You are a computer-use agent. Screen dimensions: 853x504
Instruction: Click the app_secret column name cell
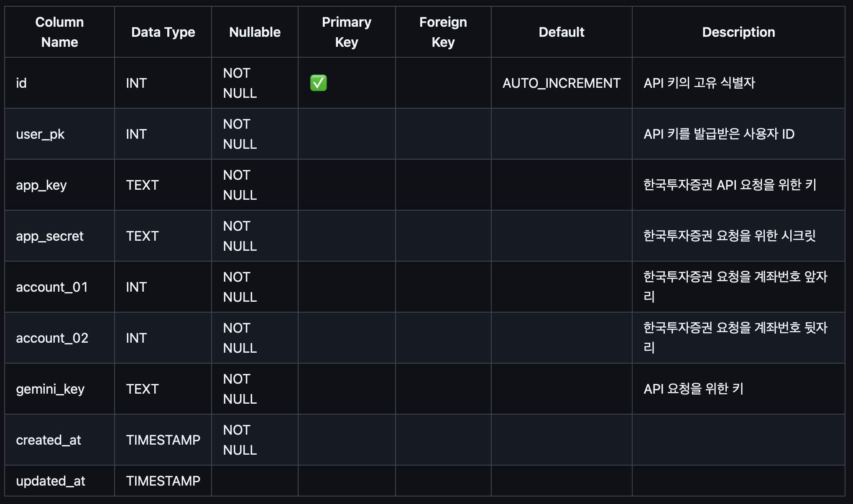[59, 236]
